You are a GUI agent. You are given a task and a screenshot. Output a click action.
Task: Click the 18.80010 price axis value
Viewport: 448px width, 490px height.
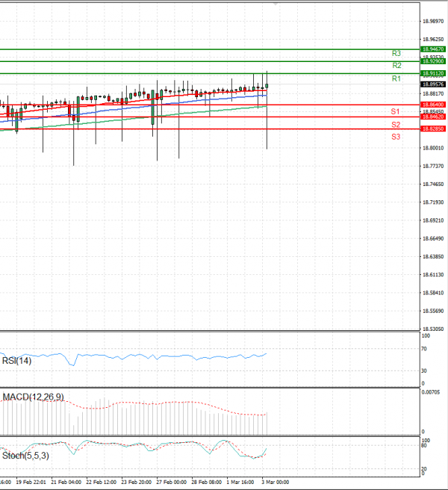coord(433,148)
